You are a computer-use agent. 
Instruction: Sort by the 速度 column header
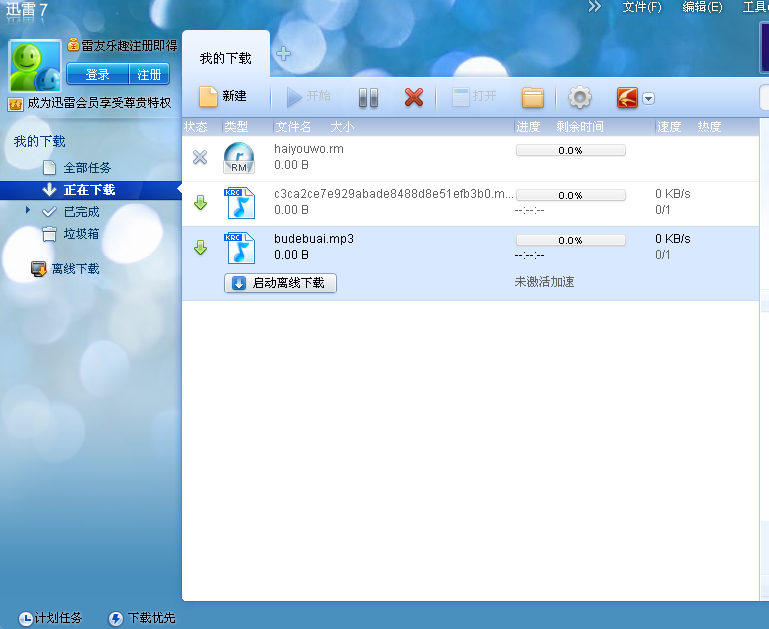click(x=669, y=127)
